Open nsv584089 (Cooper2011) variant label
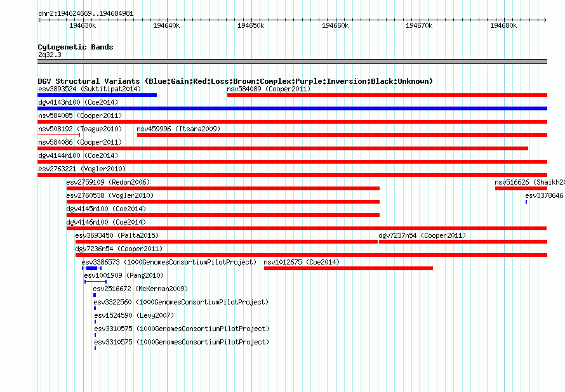This screenshot has width=565, height=392. (x=269, y=89)
